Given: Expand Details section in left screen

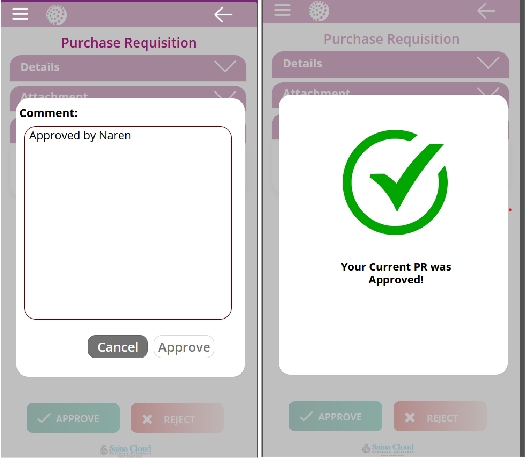Looking at the screenshot, I should click(x=128, y=67).
